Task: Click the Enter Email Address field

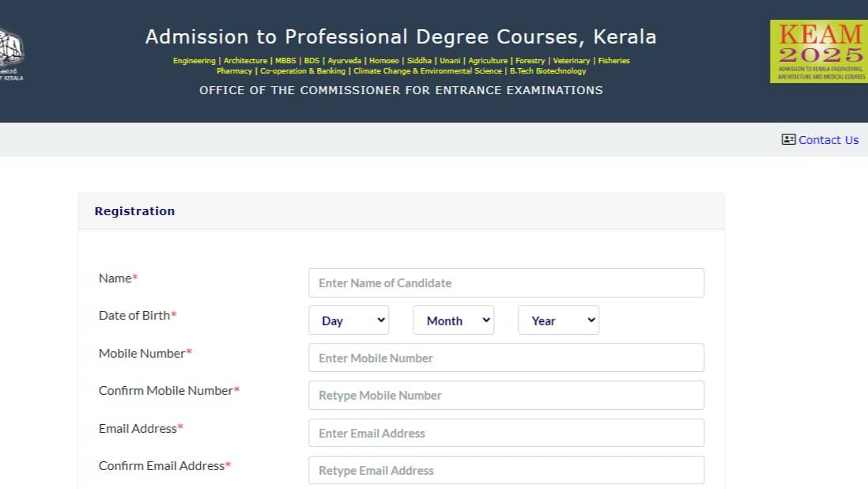Action: (x=506, y=433)
